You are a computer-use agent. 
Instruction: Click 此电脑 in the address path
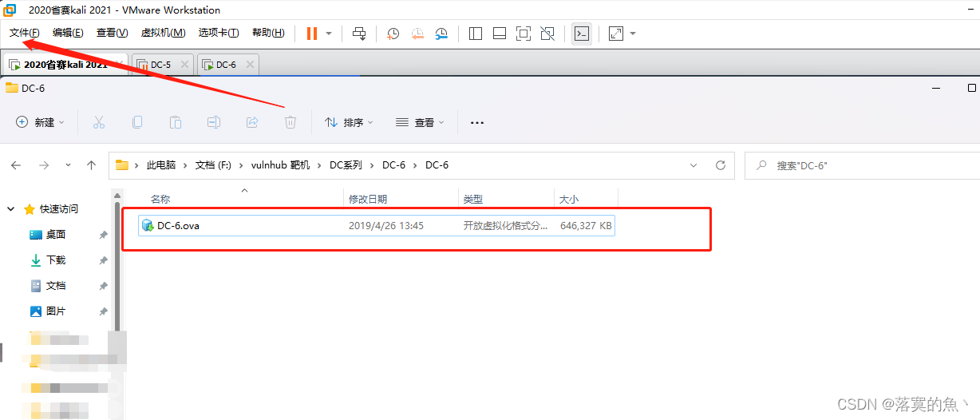[x=161, y=165]
